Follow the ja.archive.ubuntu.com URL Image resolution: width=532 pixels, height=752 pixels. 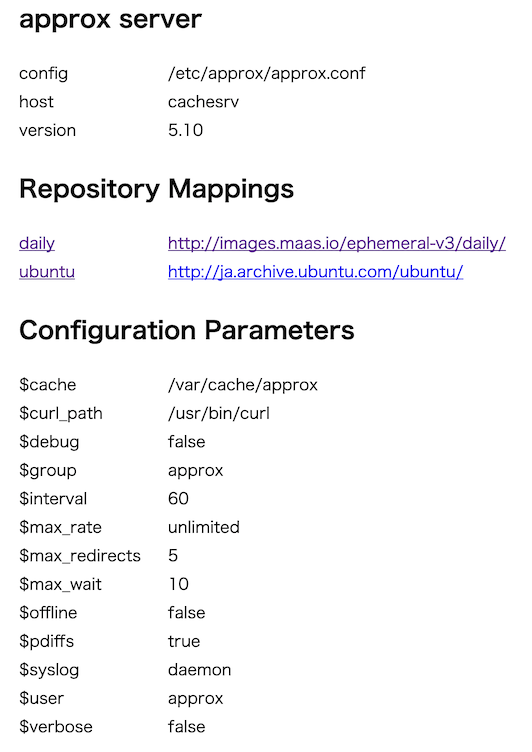pyautogui.click(x=316, y=272)
